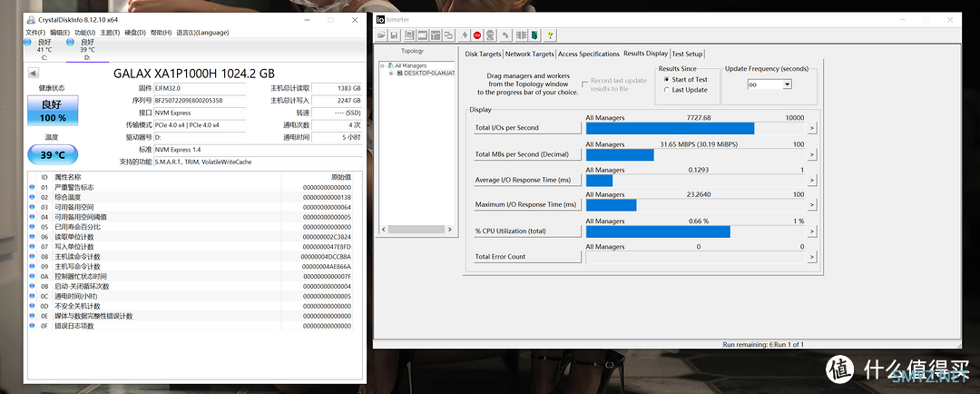
Task: Click blue status dot of attribute 0F row
Action: (32, 326)
